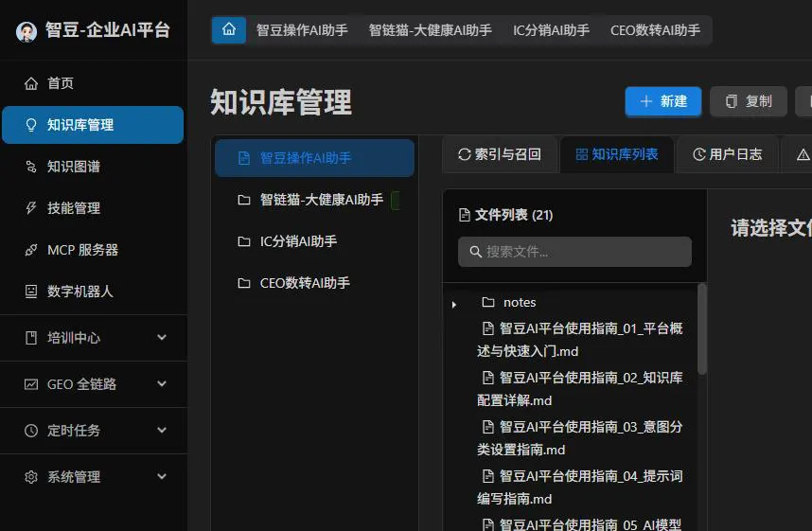Click the magnifier icon in file search
The image size is (812, 531).
(x=475, y=252)
